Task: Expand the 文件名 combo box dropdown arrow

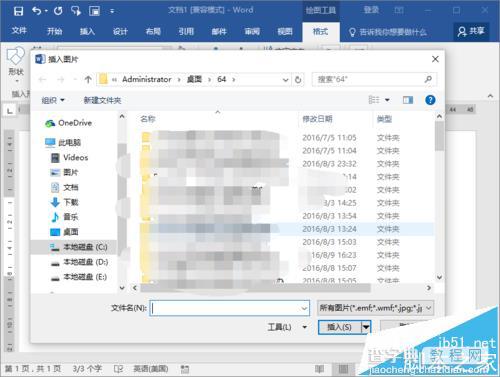Action: point(304,308)
